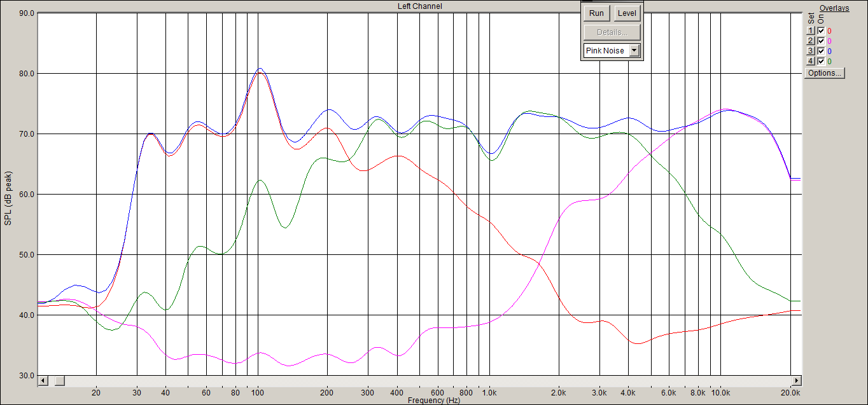Click the green 0 overlay 4 value
Viewport: 868px width, 405px height.
click(x=829, y=61)
